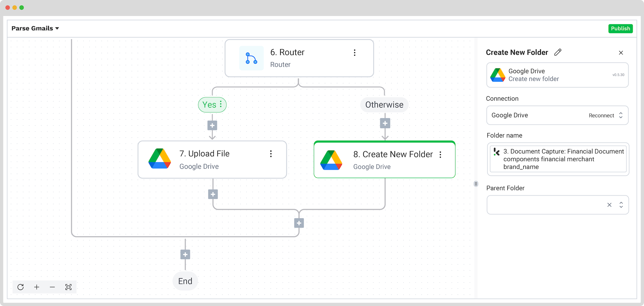Open the 7. Upload File three-dot menu
The height and width of the screenshot is (306, 644).
tap(271, 154)
